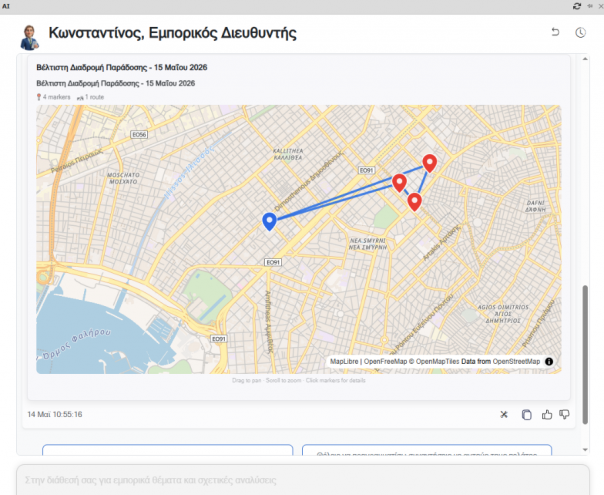This screenshot has height=495, width=604.
Task: Click the NEA SMYRNI label on the map
Action: pyautogui.click(x=367, y=244)
